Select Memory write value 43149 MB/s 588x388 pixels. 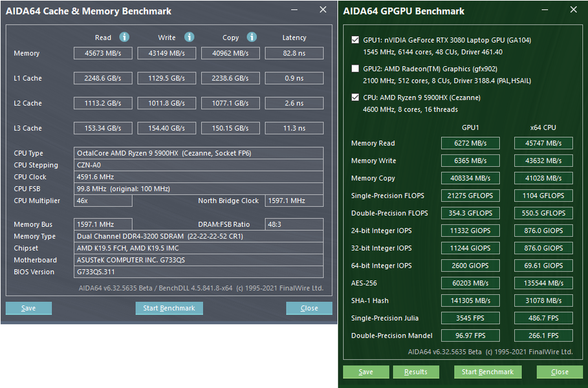click(x=166, y=53)
